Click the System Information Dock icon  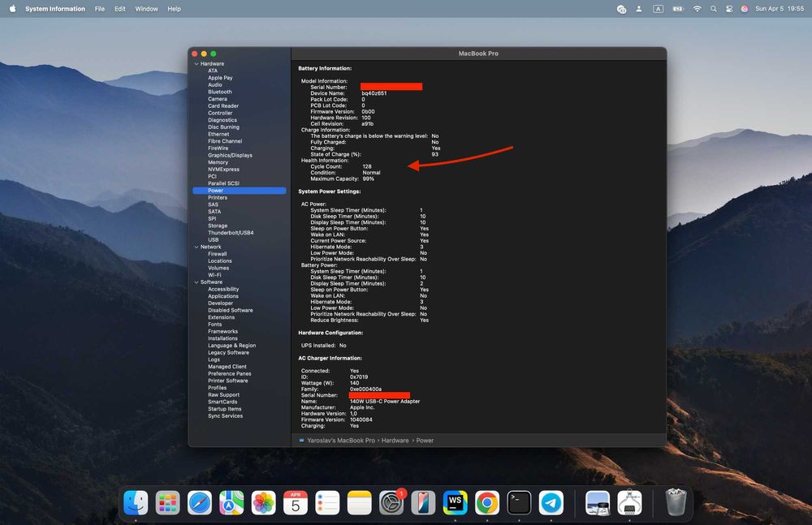[x=630, y=503]
